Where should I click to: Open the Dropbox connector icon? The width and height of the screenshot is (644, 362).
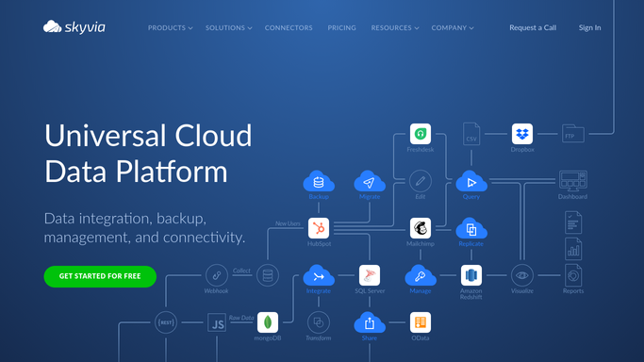pyautogui.click(x=522, y=134)
